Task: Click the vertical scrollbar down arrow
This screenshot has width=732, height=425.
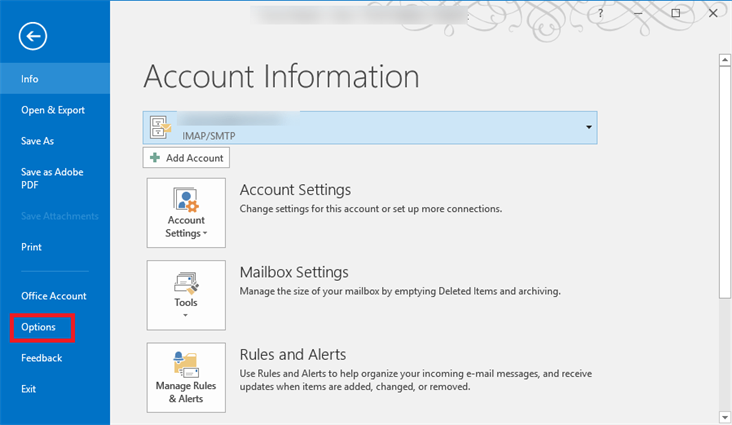Action: [724, 416]
